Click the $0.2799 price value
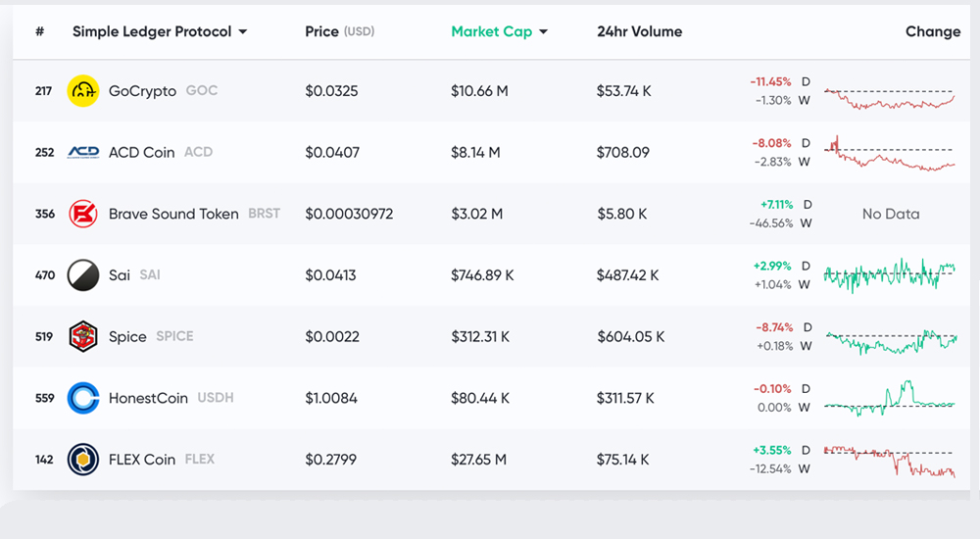This screenshot has height=539, width=980. click(330, 460)
